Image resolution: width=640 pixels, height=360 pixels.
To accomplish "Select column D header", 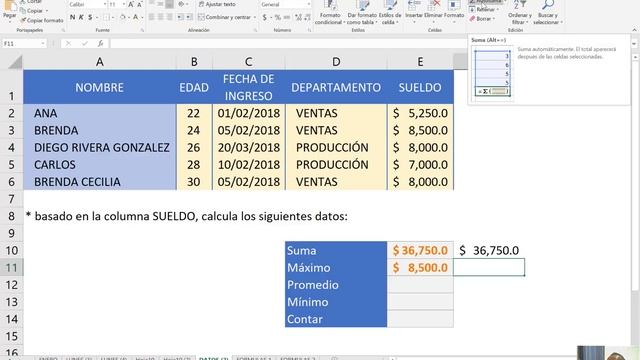I will (336, 62).
